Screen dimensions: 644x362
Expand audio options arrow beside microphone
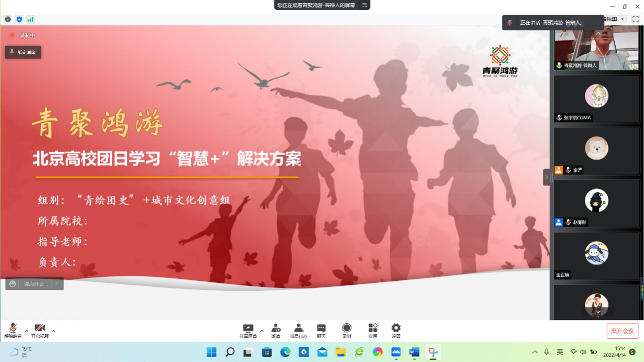[x=26, y=331]
